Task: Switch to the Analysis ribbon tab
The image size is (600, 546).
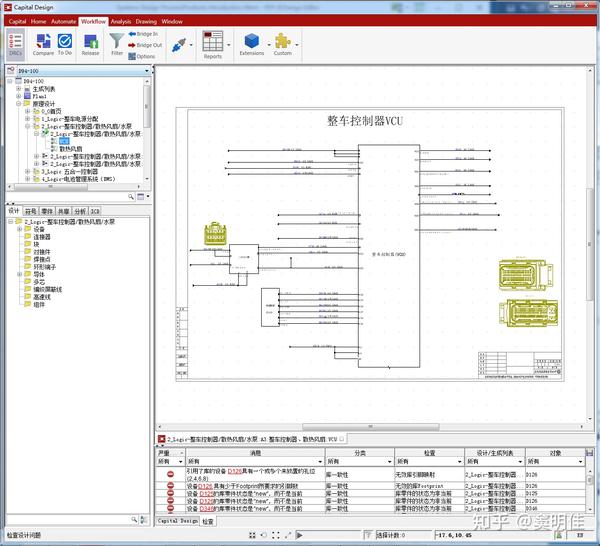Action: click(x=121, y=21)
